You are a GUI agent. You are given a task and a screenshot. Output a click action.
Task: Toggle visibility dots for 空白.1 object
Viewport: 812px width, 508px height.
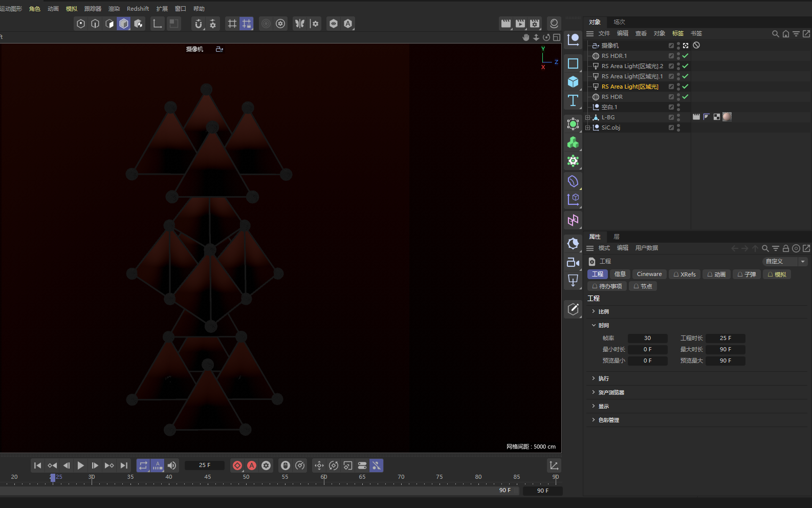coord(678,107)
